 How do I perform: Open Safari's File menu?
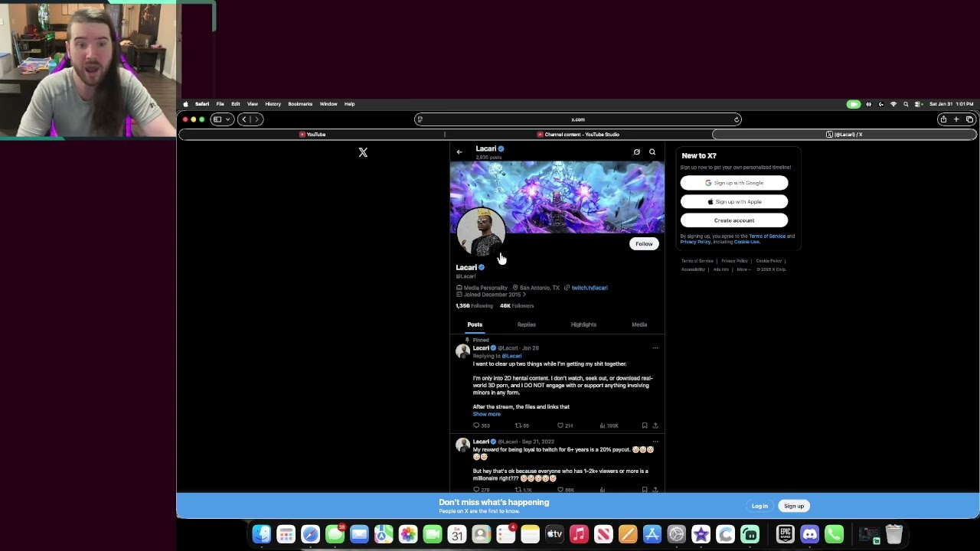coord(220,104)
